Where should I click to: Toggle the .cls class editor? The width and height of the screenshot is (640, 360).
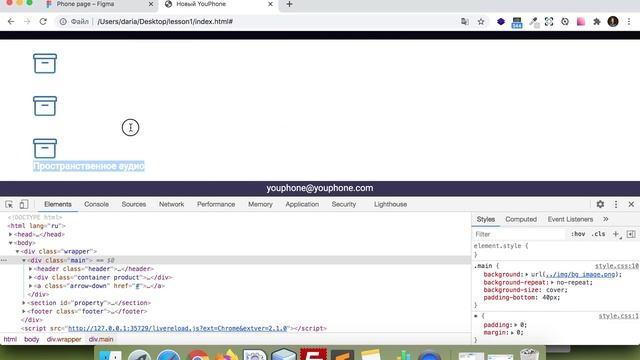coord(598,234)
